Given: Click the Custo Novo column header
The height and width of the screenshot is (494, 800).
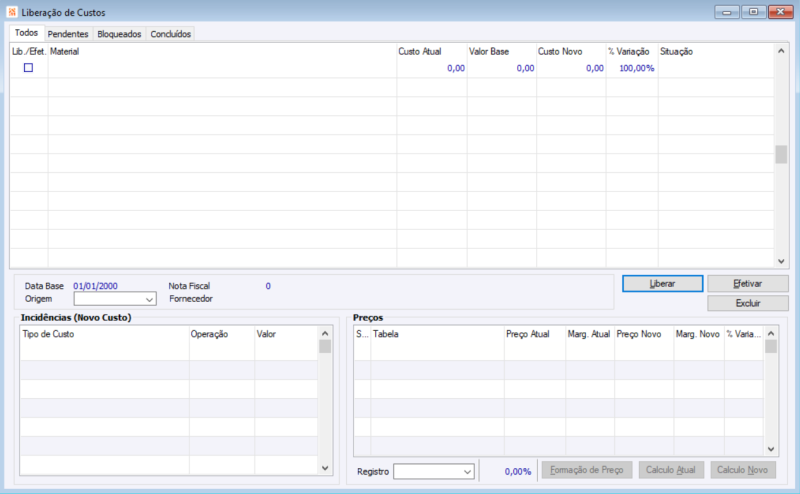Looking at the screenshot, I should 571,52.
